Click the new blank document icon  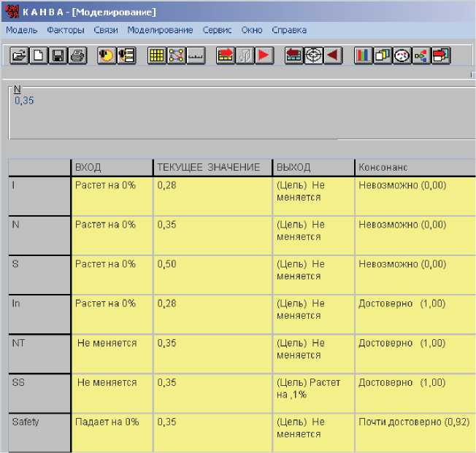coord(38,55)
